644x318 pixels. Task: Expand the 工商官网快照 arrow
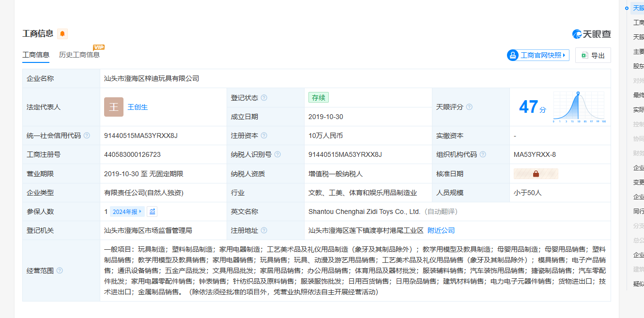564,55
